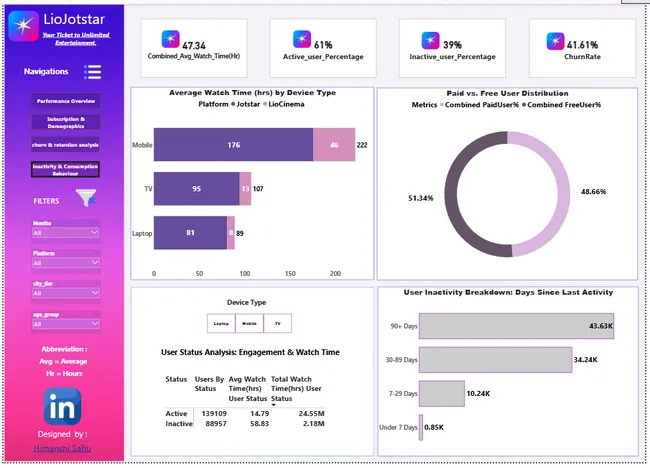Select Mobile Jotstar bar segment 176
Viewport: 650px width, 468px height.
click(233, 145)
